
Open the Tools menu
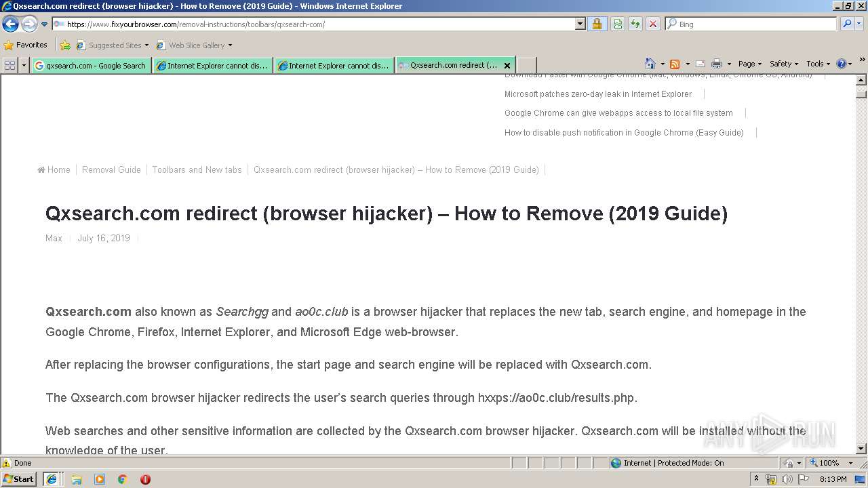(x=818, y=64)
